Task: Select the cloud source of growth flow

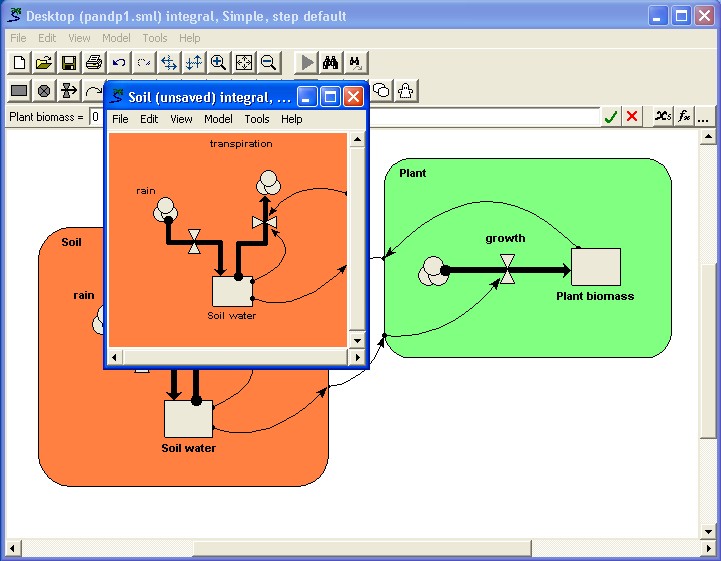Action: (433, 271)
